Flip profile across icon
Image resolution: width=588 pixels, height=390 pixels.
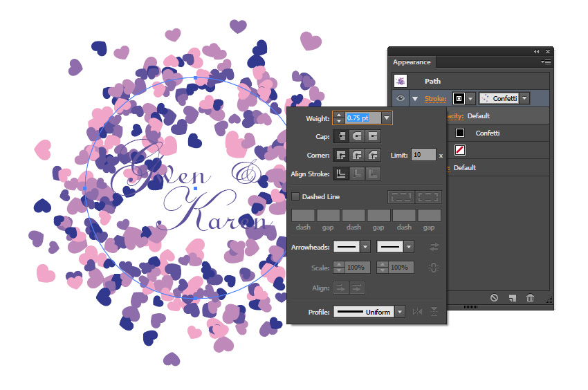point(434,312)
